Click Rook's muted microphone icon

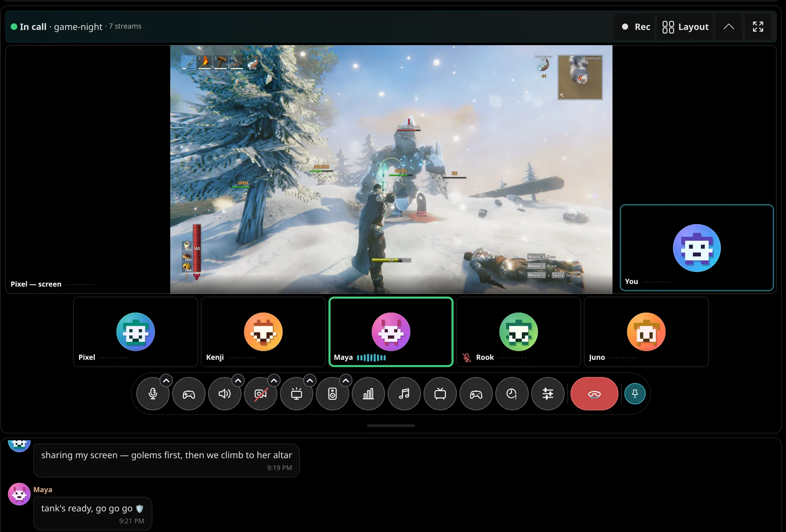coord(467,357)
